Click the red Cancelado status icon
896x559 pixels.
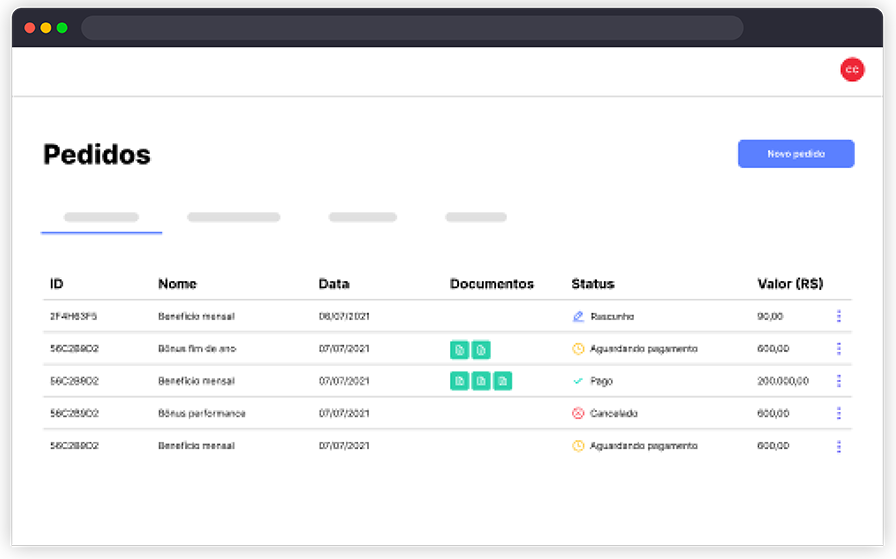[x=578, y=413]
